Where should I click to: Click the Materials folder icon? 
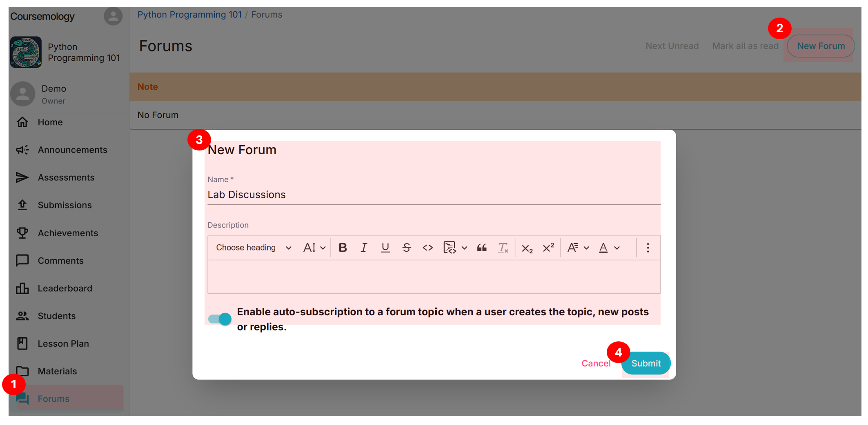[22, 371]
